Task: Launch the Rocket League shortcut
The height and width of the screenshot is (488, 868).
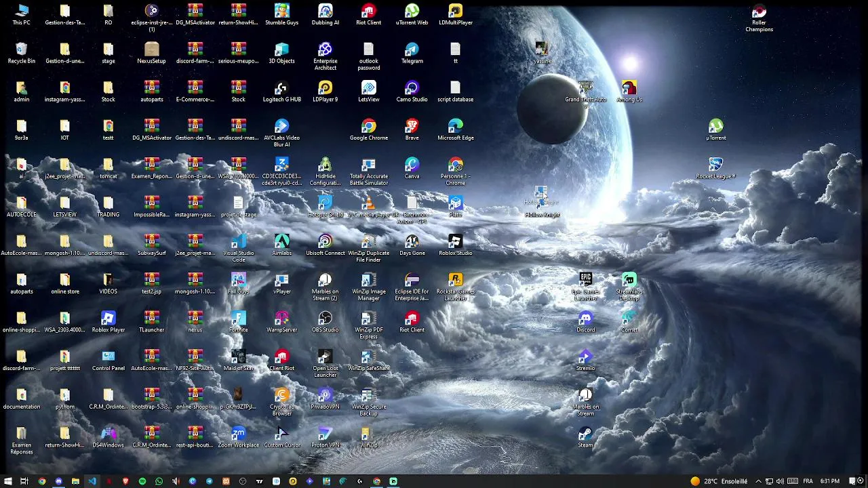Action: pos(715,169)
